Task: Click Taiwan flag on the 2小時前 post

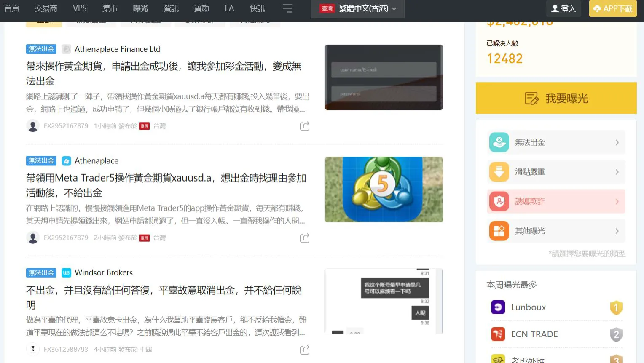Action: coord(145,238)
